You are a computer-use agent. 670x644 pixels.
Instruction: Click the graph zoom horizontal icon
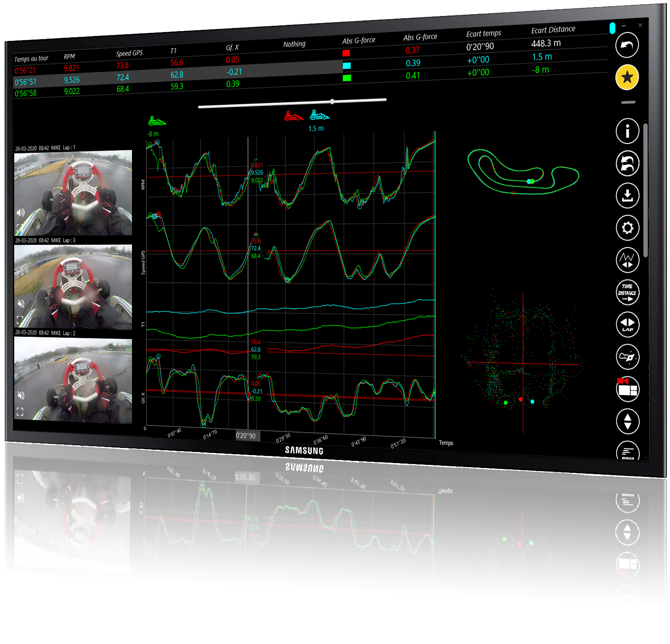(627, 260)
